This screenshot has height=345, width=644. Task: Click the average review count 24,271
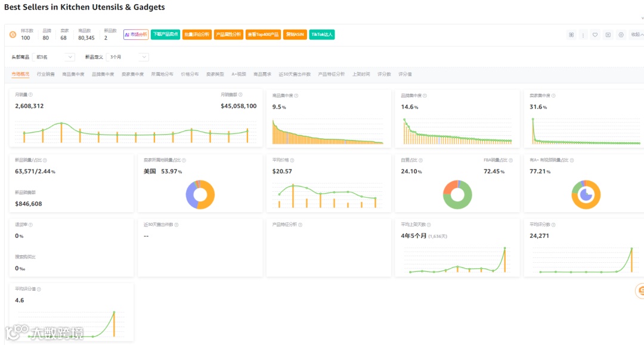click(539, 236)
